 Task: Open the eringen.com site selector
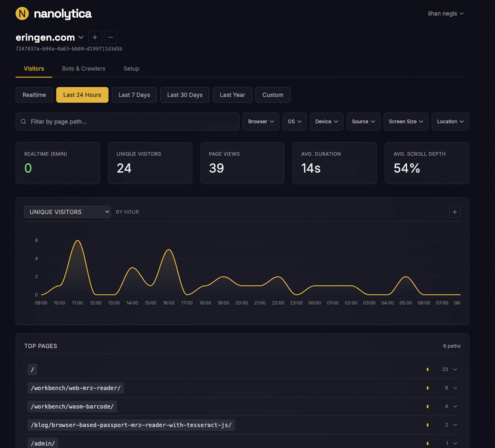coord(81,37)
